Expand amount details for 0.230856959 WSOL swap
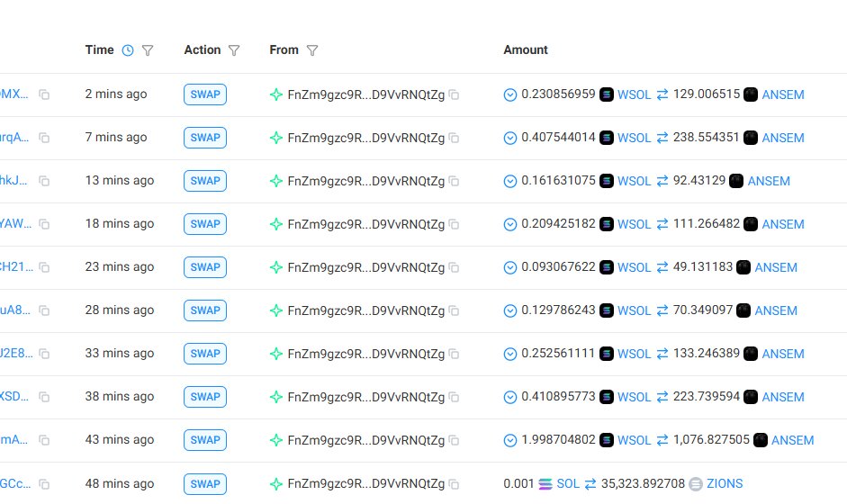The width and height of the screenshot is (847, 504). (510, 95)
